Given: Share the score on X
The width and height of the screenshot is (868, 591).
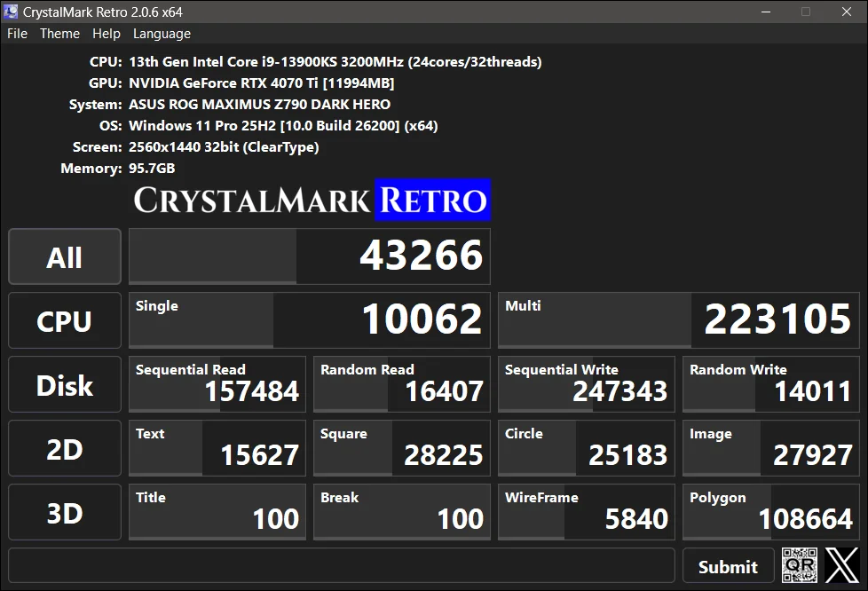Looking at the screenshot, I should (x=841, y=565).
